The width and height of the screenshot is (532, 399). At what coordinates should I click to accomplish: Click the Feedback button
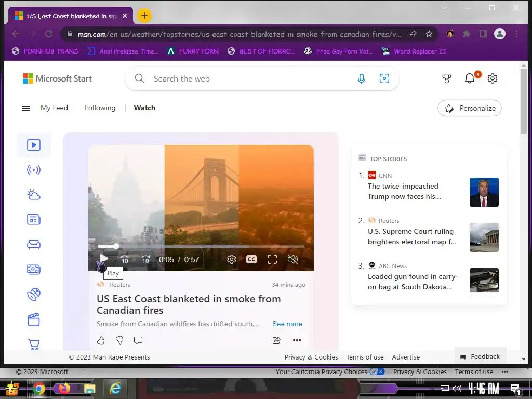480,356
